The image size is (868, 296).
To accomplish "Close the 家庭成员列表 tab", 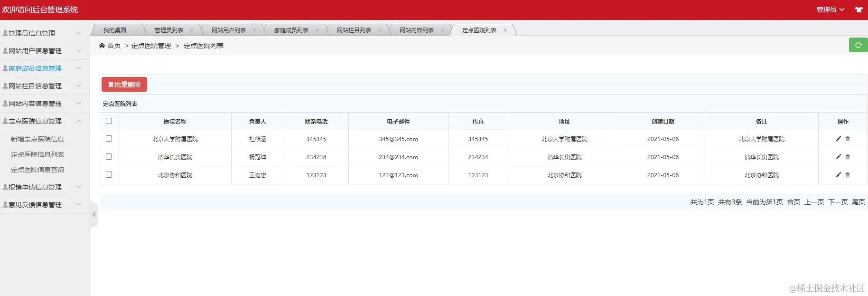I will (x=317, y=30).
